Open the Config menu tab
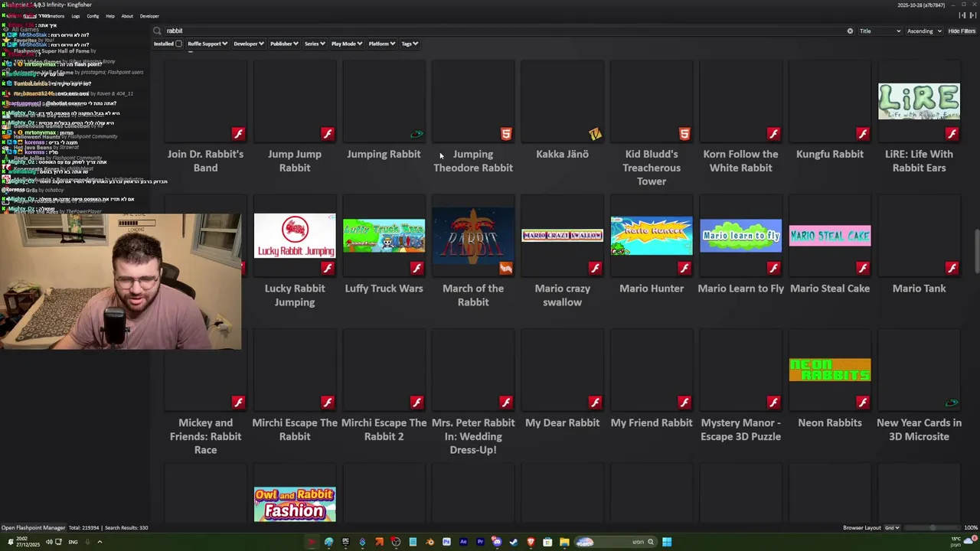Image resolution: width=980 pixels, height=551 pixels. tap(93, 16)
